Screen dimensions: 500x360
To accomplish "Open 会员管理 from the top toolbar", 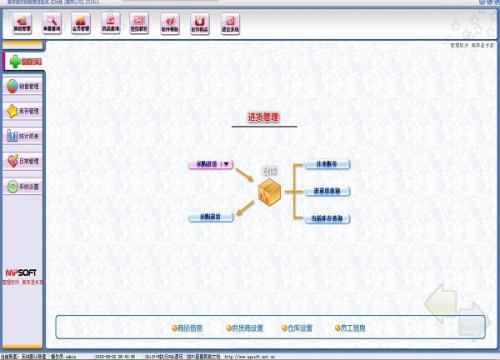I will point(81,24).
